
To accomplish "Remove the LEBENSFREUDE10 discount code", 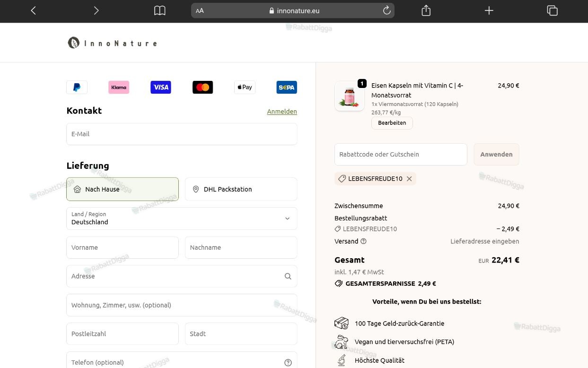I will [x=409, y=179].
